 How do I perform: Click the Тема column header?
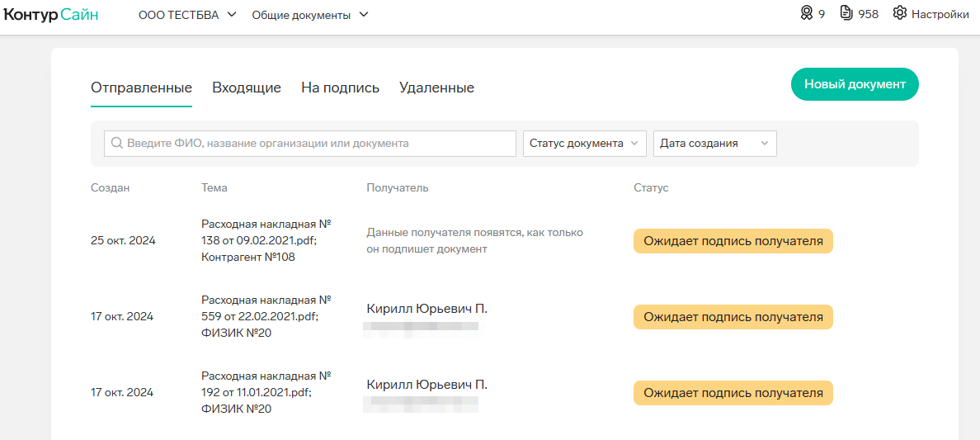(214, 187)
